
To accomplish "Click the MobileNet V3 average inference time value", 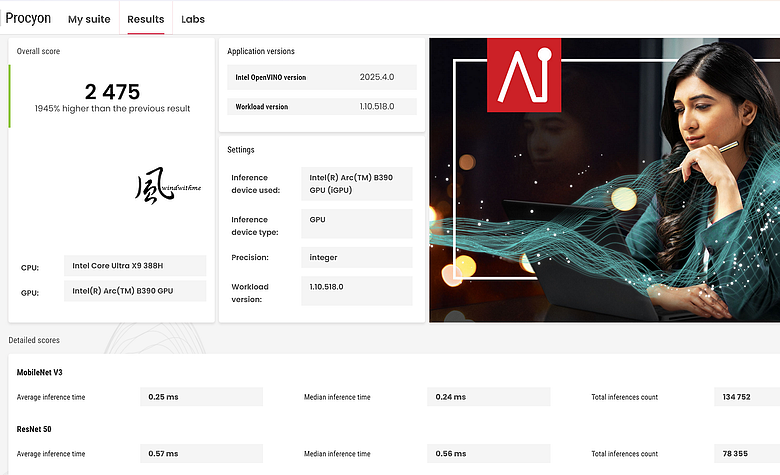I will point(201,397).
